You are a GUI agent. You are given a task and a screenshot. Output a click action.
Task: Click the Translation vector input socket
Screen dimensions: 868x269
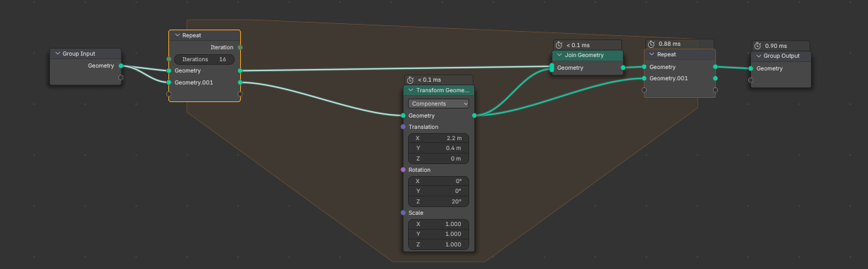403,127
